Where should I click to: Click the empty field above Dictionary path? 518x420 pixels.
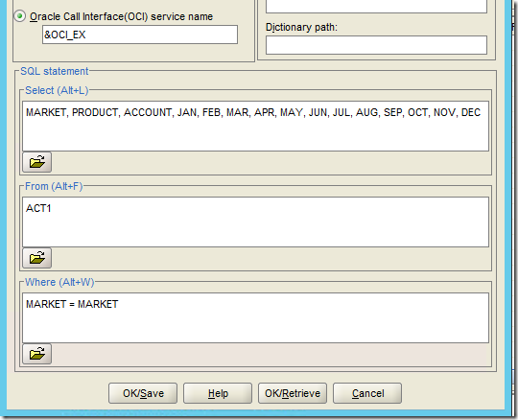(376, 6)
